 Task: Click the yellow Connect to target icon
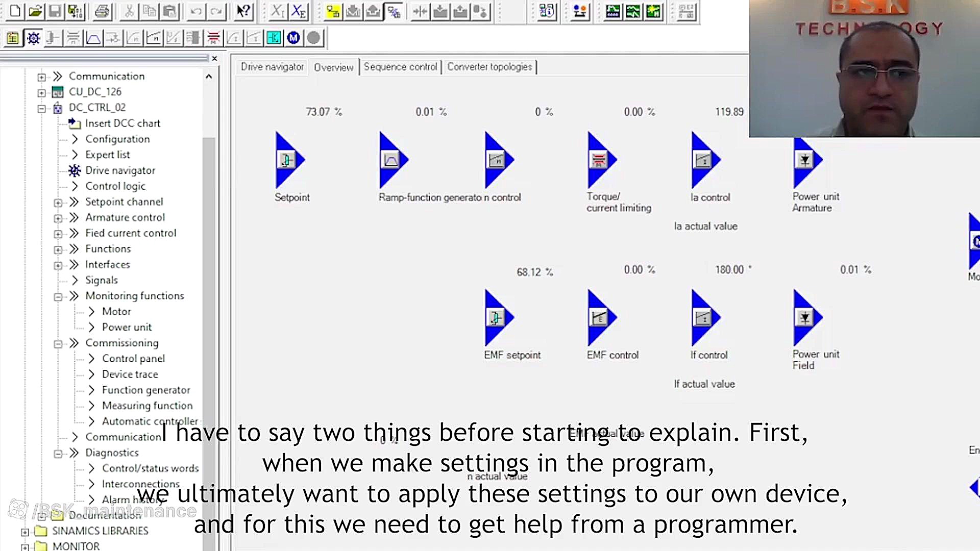tap(333, 11)
